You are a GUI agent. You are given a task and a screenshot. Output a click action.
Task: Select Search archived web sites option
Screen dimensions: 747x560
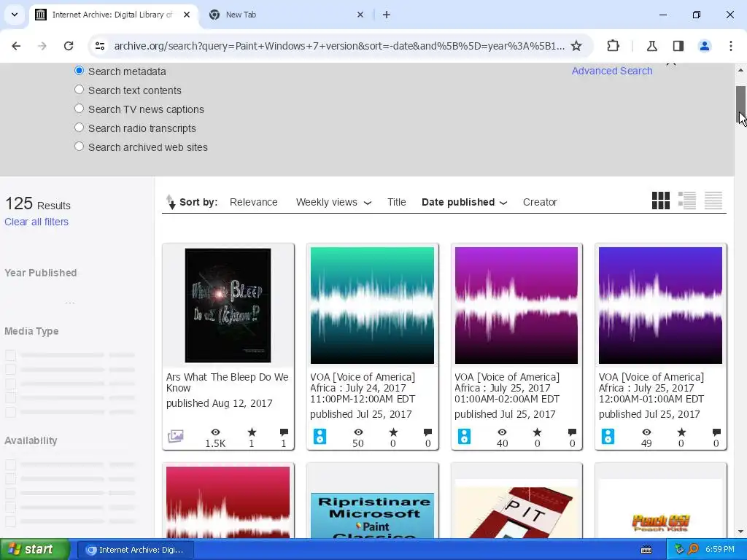pyautogui.click(x=79, y=147)
